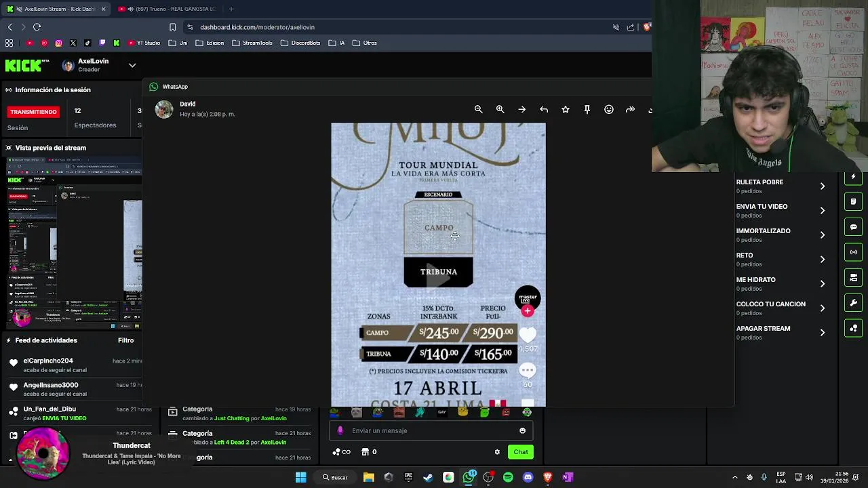Open X bookmark in bookmarks bar
This screenshot has width=868, height=488.
[x=73, y=43]
